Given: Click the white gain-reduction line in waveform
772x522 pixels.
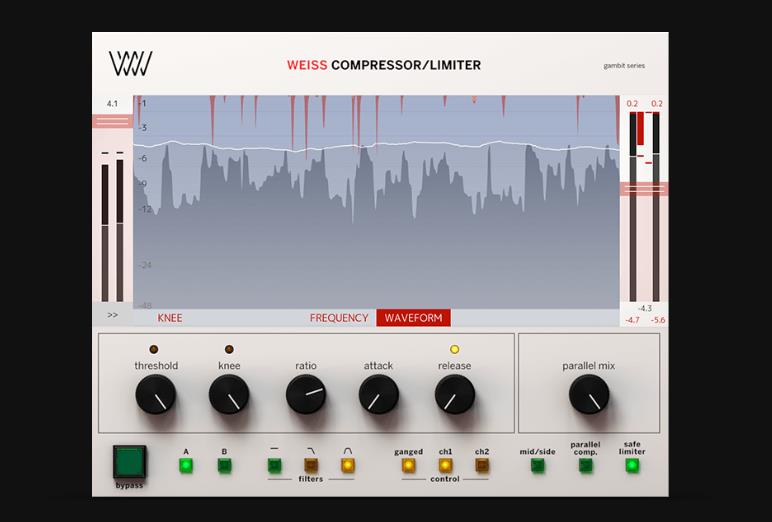Looking at the screenshot, I should click(376, 145).
